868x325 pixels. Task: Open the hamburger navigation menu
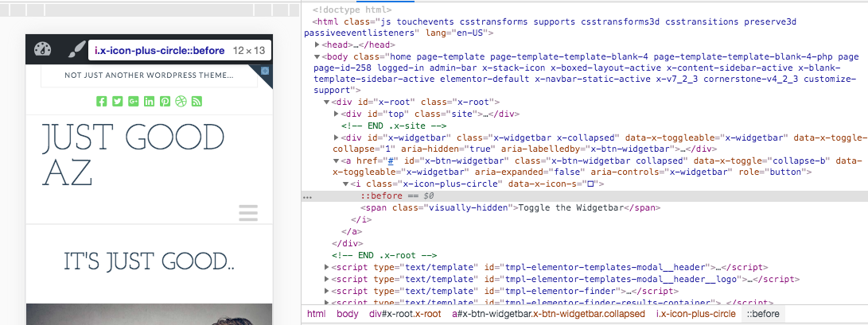(x=248, y=213)
